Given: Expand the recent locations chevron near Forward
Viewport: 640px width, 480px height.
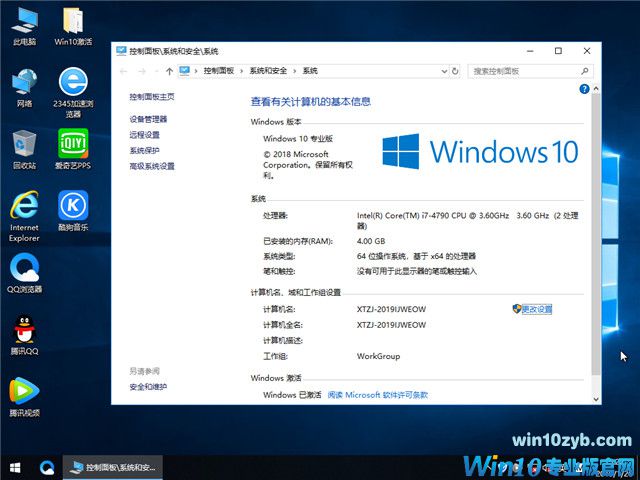Looking at the screenshot, I should pos(155,71).
